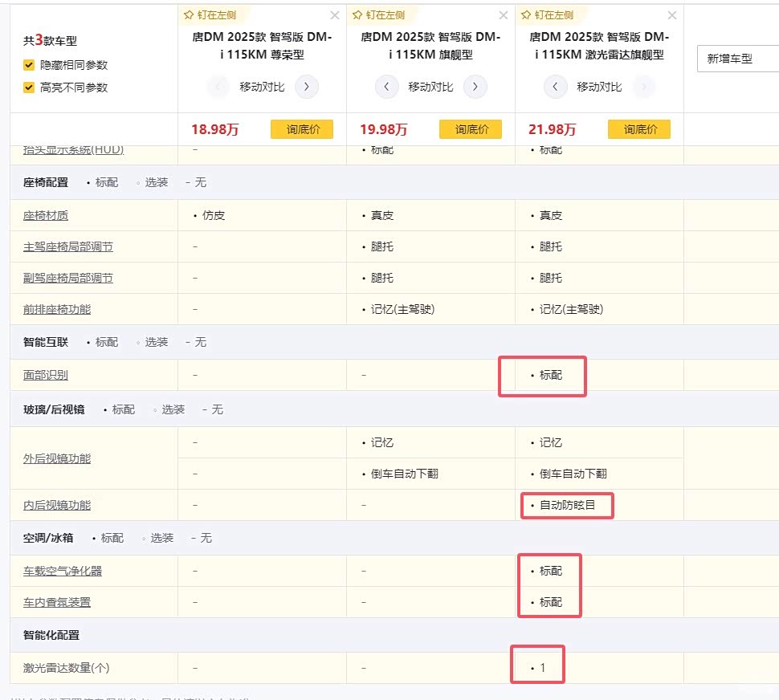Click 询底价 for the 18.98万 model
This screenshot has width=779, height=700.
[302, 129]
